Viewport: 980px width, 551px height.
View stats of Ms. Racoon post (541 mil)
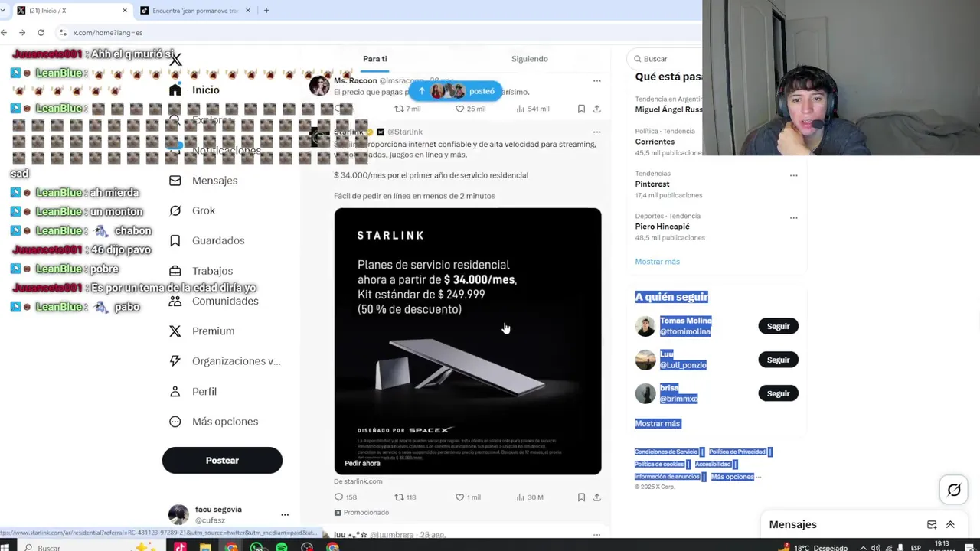[533, 109]
